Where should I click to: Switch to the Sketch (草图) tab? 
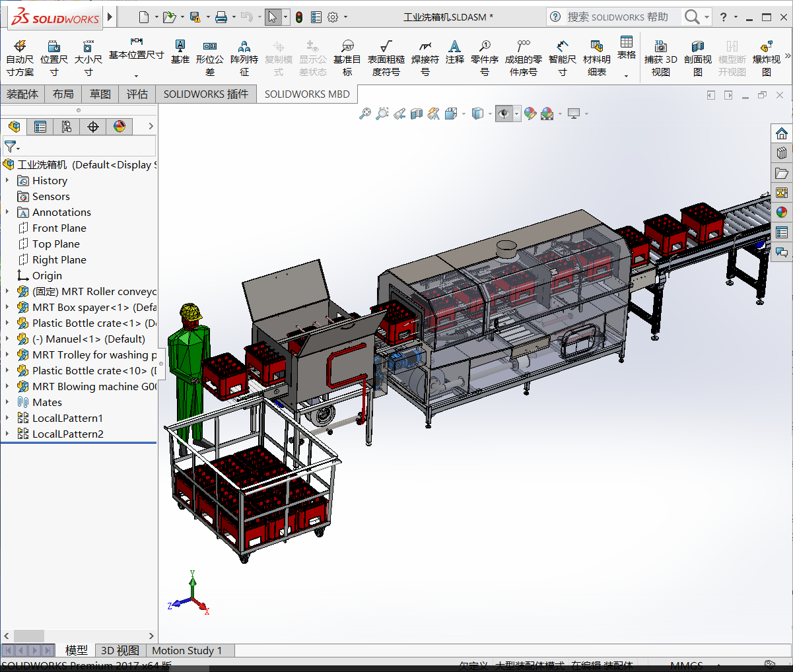pyautogui.click(x=100, y=94)
